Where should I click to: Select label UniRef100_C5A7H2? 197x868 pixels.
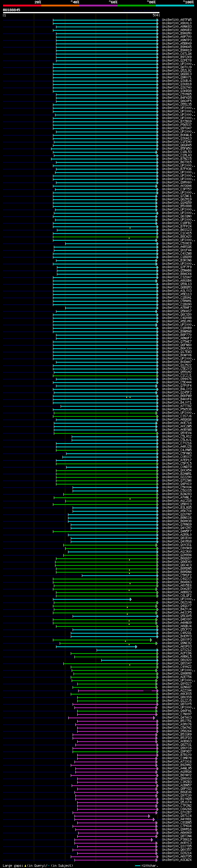click(x=177, y=728)
